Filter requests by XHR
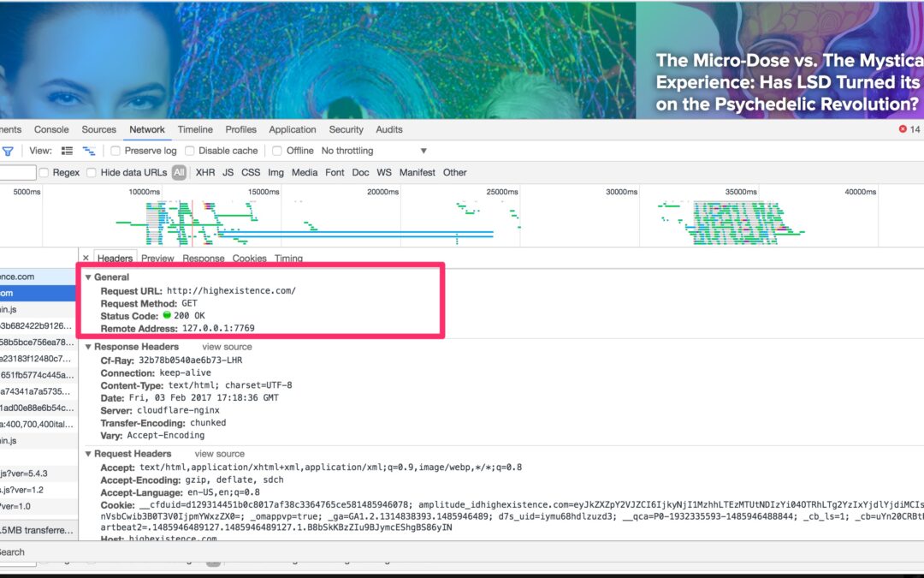 point(205,173)
